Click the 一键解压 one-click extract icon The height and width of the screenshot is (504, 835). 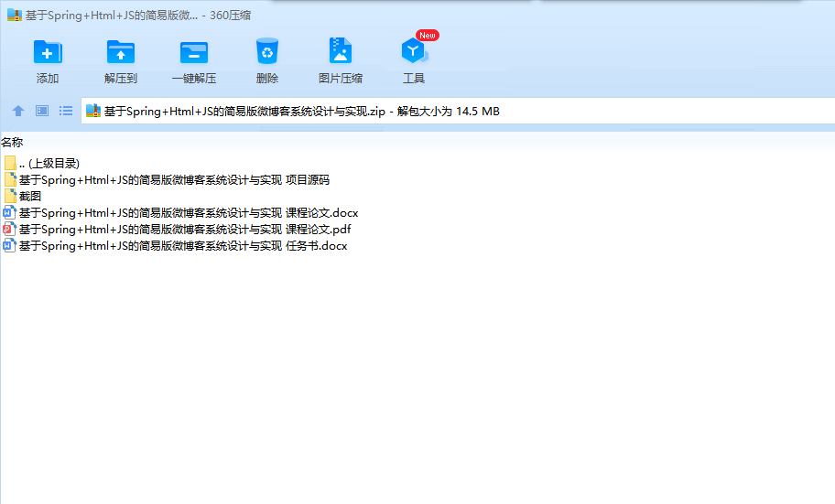click(194, 52)
